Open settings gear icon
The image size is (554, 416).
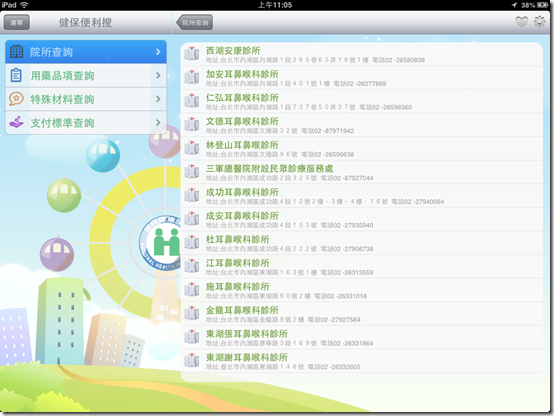tap(540, 22)
